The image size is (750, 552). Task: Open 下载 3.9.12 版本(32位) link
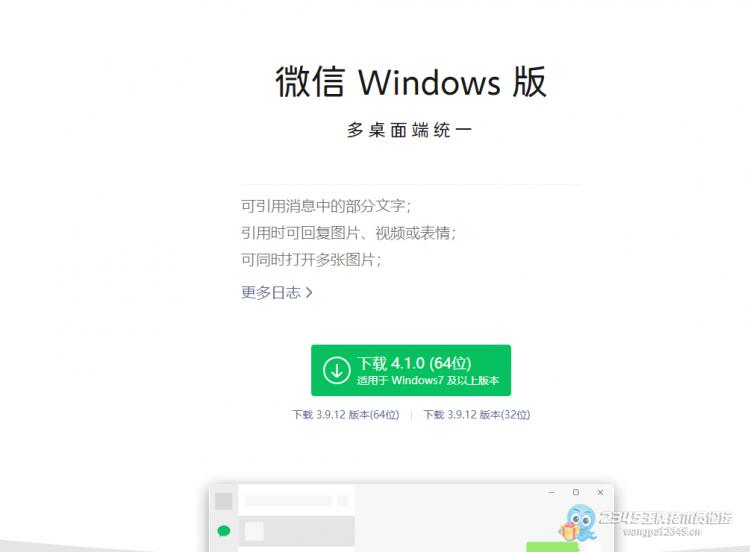[477, 415]
